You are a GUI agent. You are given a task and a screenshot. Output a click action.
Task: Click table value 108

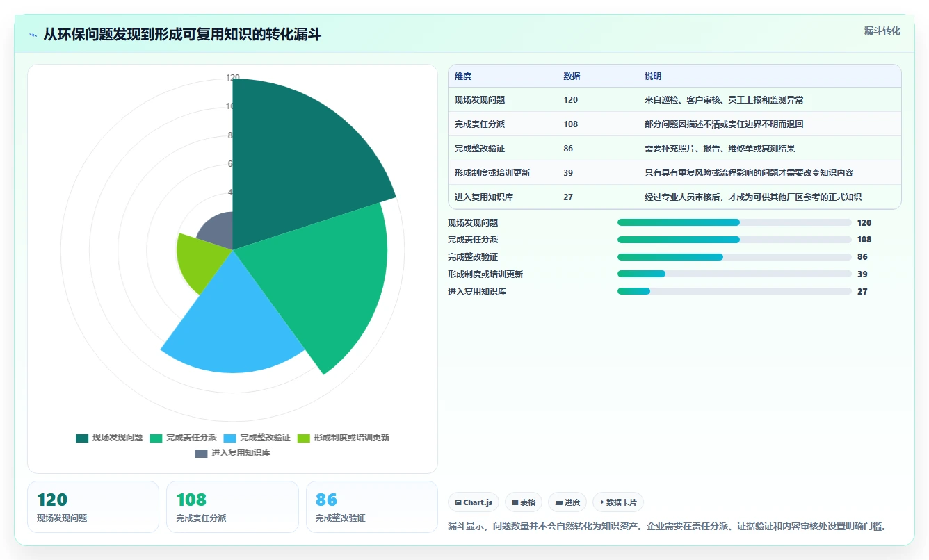[x=570, y=124]
